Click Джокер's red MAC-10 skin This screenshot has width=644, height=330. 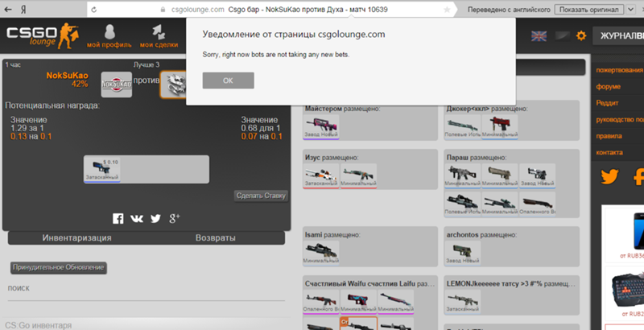pyautogui.click(x=500, y=126)
